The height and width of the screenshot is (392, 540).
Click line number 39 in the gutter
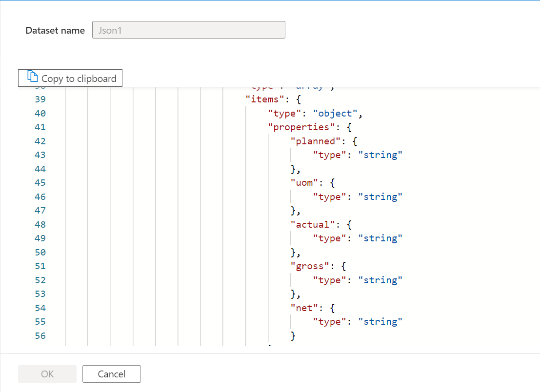pyautogui.click(x=40, y=99)
